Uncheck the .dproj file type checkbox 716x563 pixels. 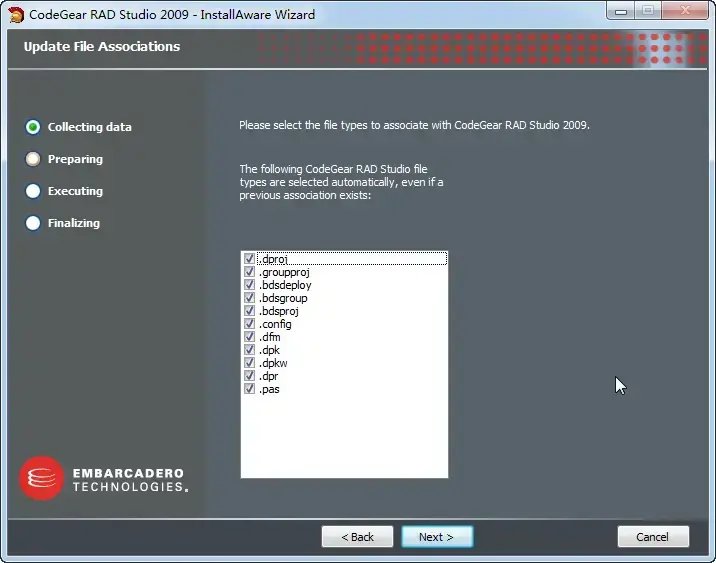point(249,258)
